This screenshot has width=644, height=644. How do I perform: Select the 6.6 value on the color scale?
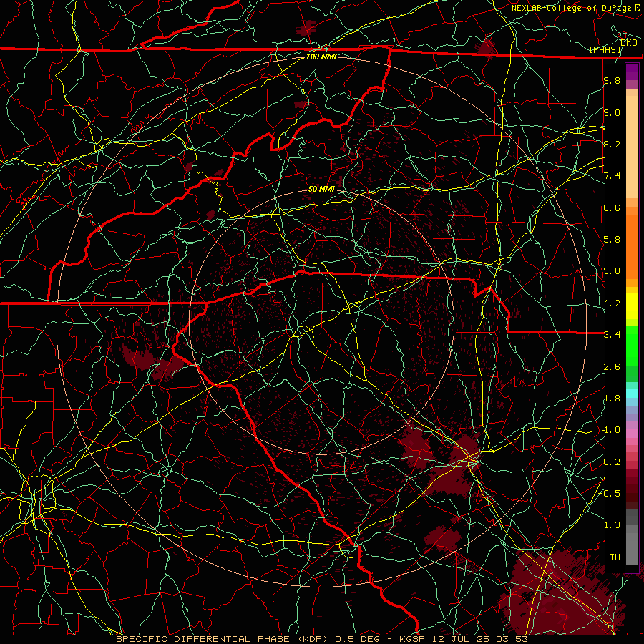tap(612, 208)
